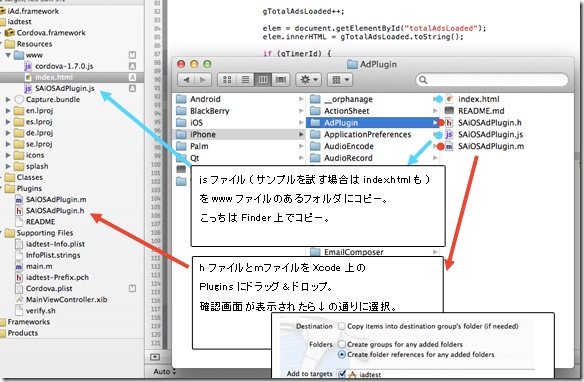Expand the se.lproj folder
Viewport: 584px width, 382px height.
pos(8,144)
